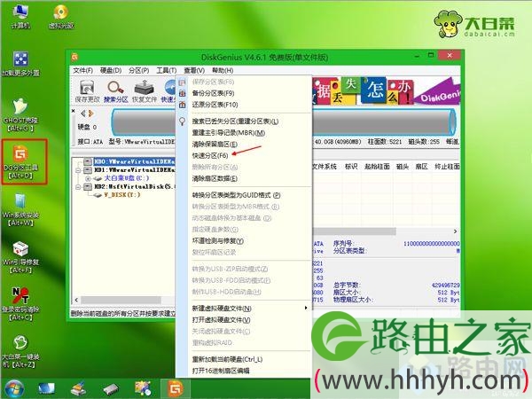Expand the 大白菜U盘(C:) node
Image resolution: width=532 pixels, height=399 pixels.
point(88,178)
